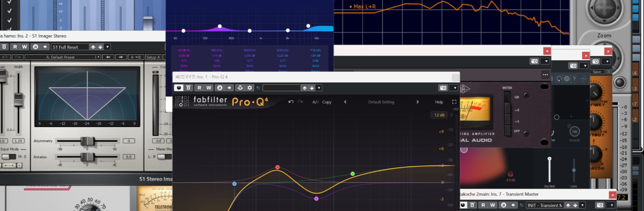Image resolution: width=644 pixels, height=211 pixels.
Task: Select the blue EQ band node in Pro-Q 4
Action: (x=234, y=184)
